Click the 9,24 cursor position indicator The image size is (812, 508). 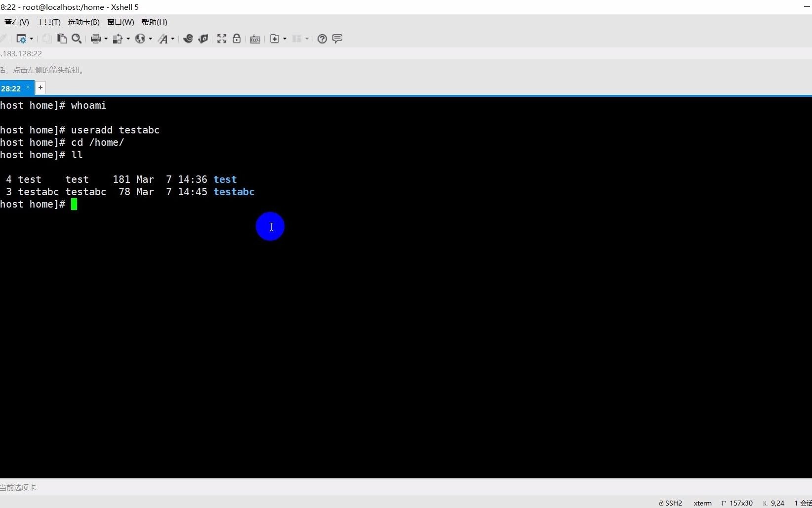coord(773,503)
